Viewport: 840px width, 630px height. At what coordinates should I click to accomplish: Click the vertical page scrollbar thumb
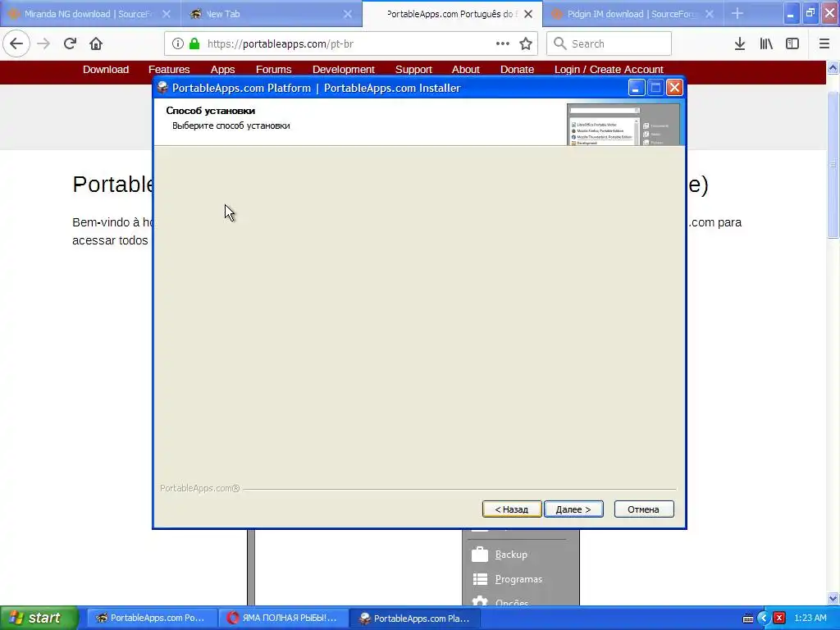click(833, 165)
